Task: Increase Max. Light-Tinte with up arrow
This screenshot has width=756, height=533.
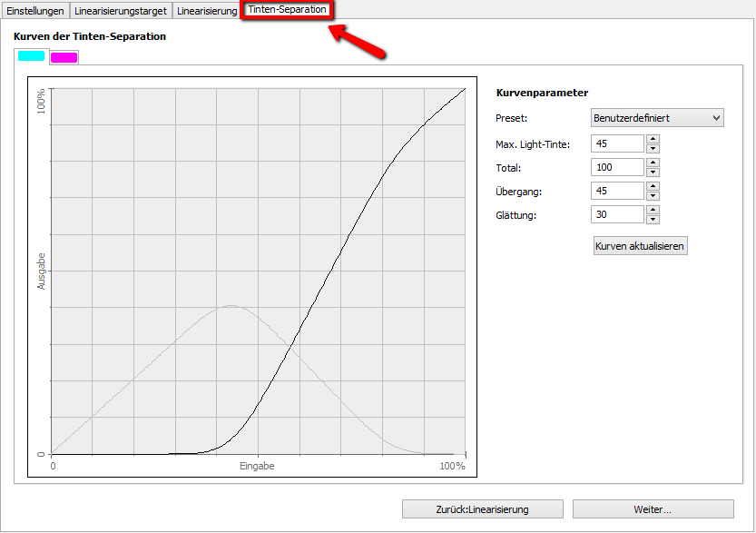Action: click(x=653, y=139)
